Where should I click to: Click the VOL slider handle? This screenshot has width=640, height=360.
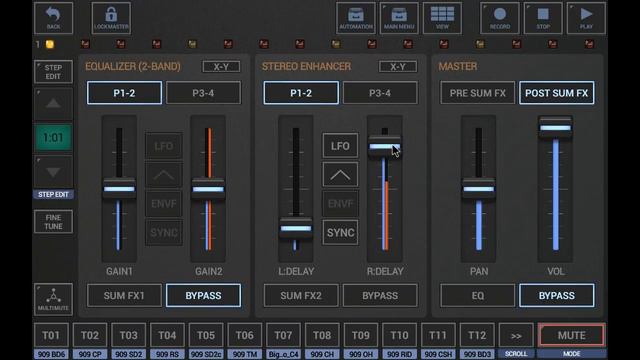tap(556, 127)
